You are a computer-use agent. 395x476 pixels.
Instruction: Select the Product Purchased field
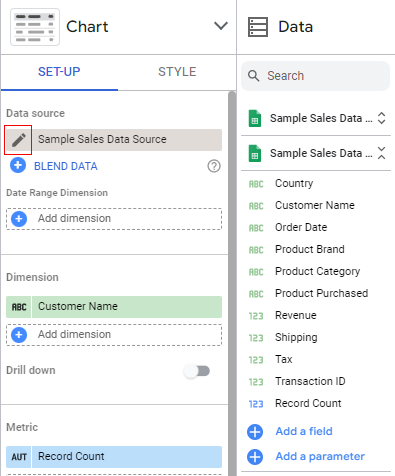click(x=321, y=293)
